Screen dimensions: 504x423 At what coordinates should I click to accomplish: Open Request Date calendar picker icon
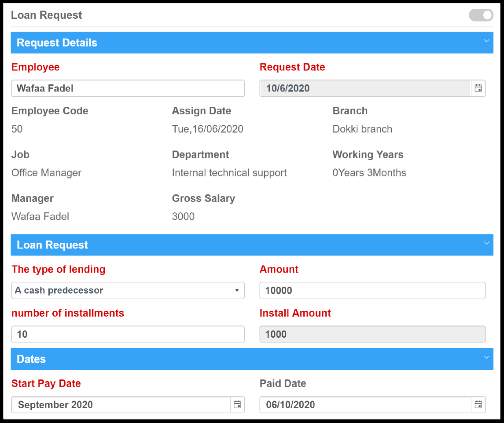(478, 88)
